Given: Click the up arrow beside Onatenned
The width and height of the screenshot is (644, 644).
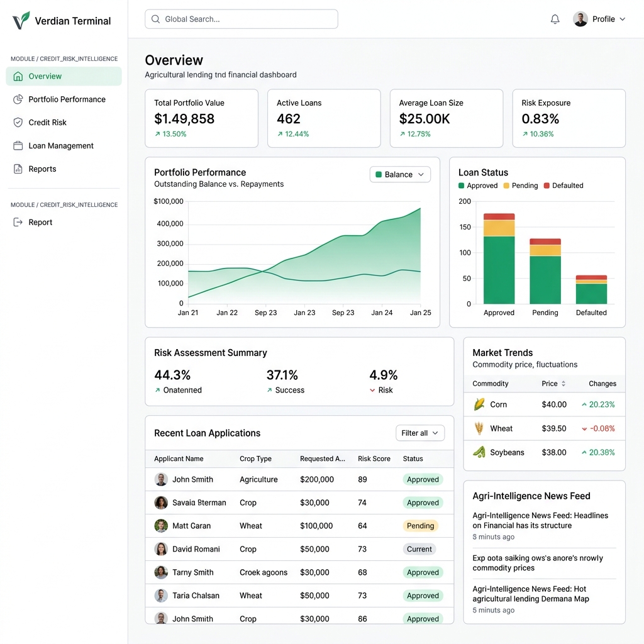Looking at the screenshot, I should (x=157, y=390).
